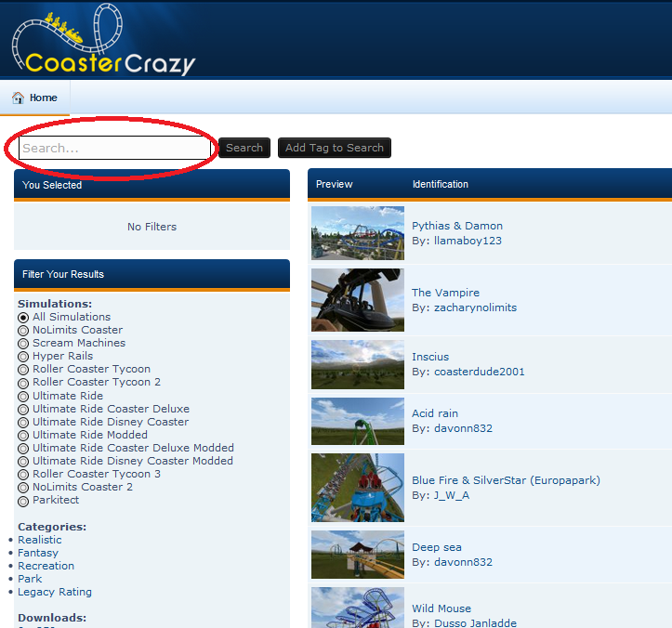Open the Inscius preview image
This screenshot has height=628, width=672.
click(x=357, y=364)
